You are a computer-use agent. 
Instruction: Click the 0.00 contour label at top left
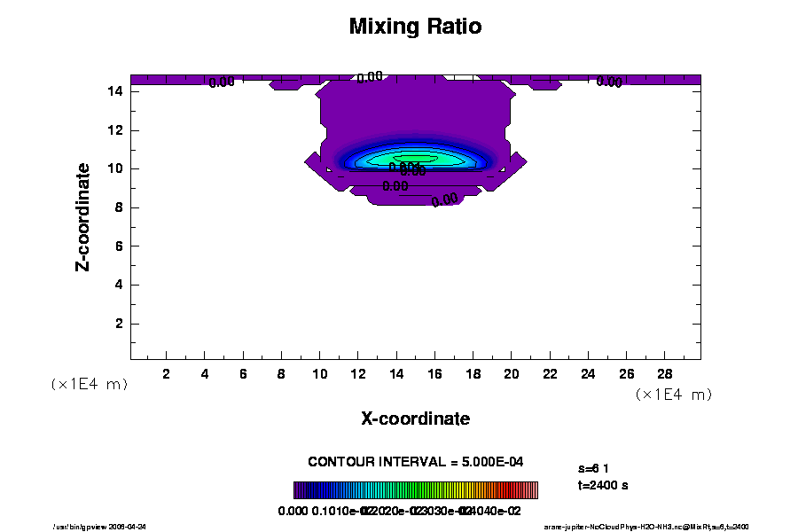click(221, 82)
